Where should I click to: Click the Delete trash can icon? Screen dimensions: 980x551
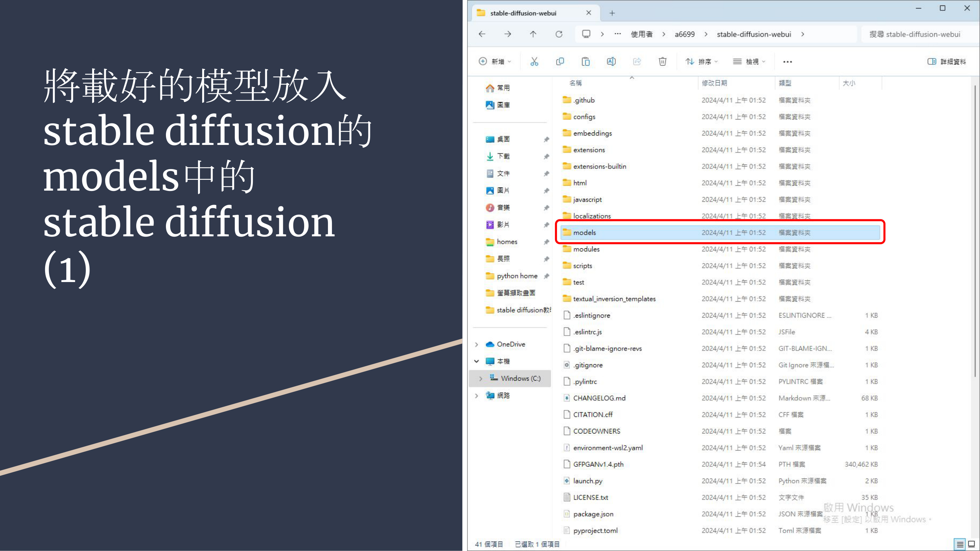click(662, 62)
